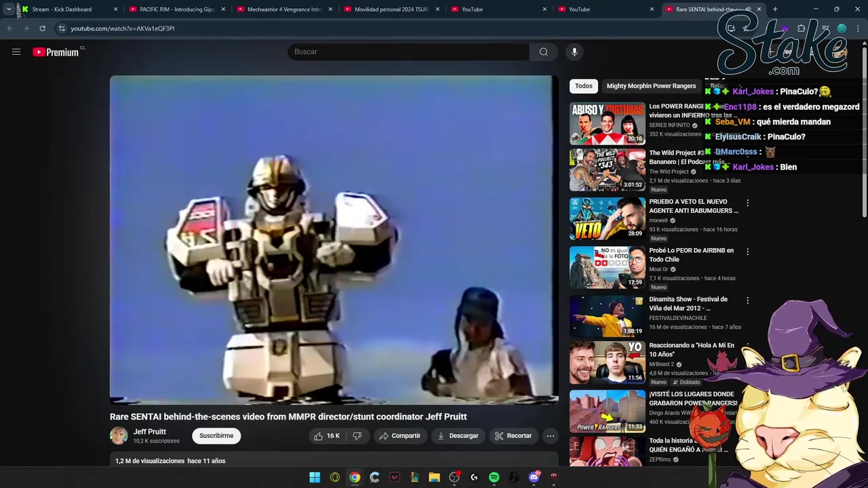Click the Suscribirme button

[x=216, y=436]
